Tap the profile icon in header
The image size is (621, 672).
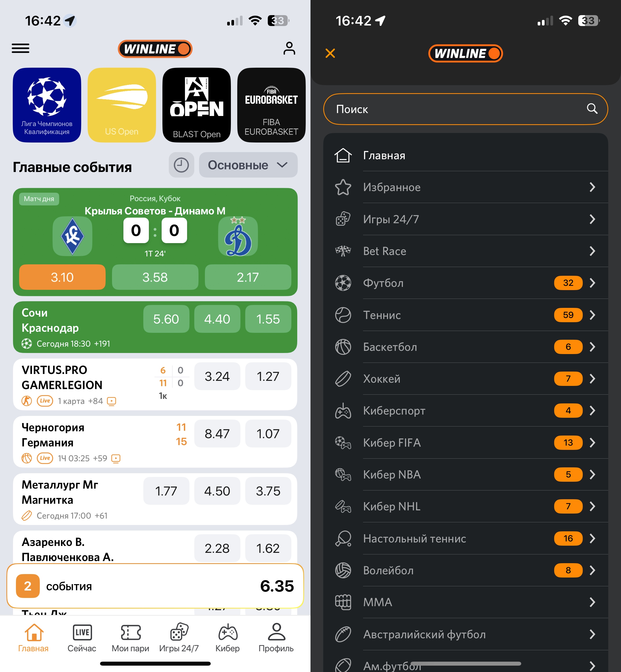[289, 48]
